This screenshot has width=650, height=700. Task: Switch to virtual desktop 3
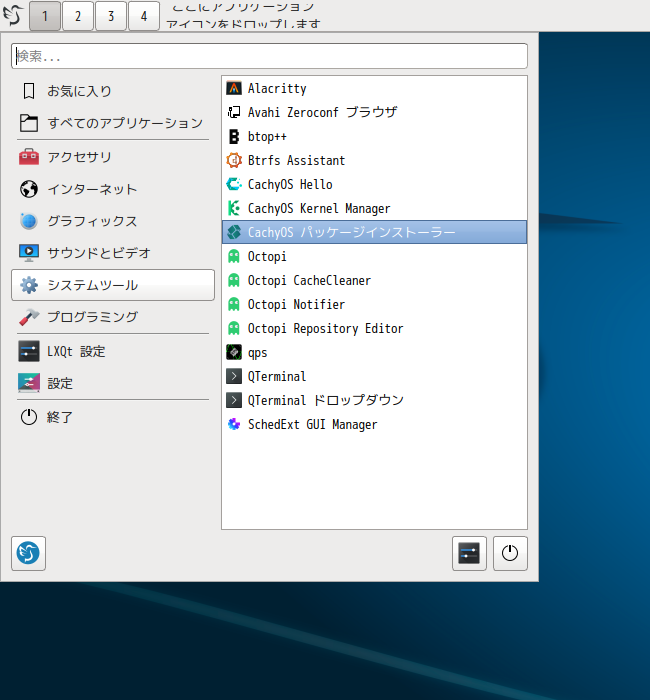[111, 16]
